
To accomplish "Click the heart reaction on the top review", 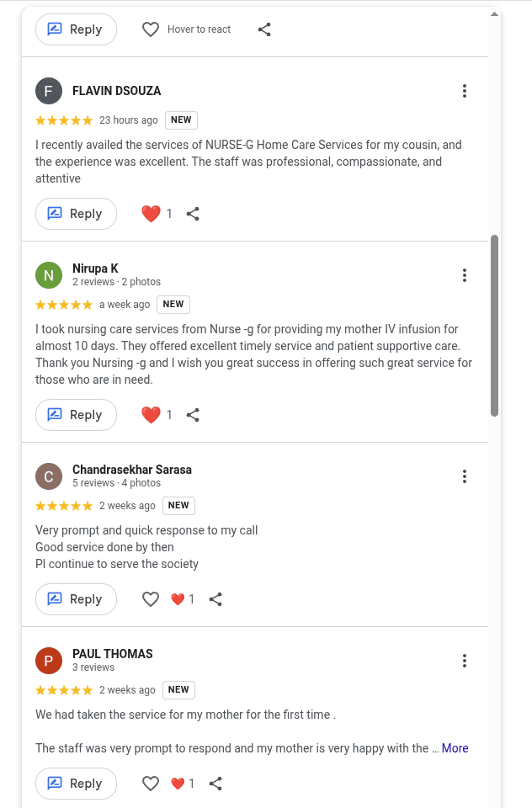I will tap(152, 214).
